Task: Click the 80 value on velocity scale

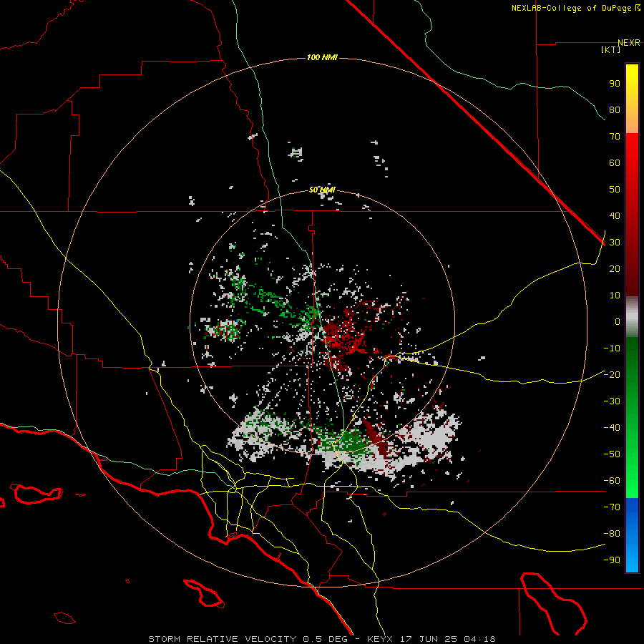Action: pyautogui.click(x=615, y=110)
